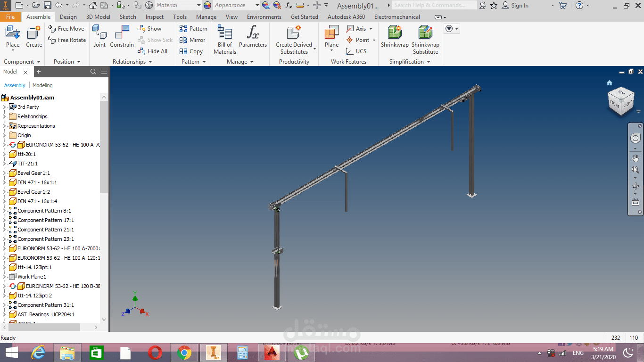Switch to the Inspect tab
The width and height of the screenshot is (644, 362).
click(155, 17)
